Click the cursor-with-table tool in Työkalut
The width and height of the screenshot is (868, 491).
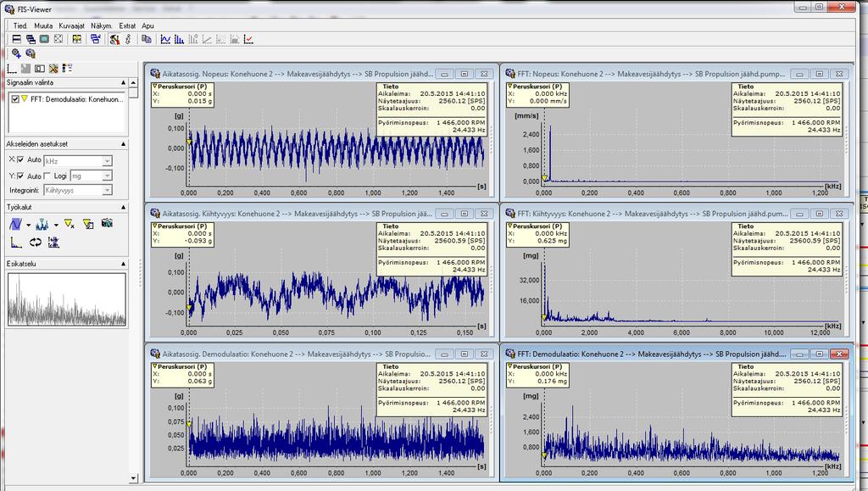tap(88, 224)
